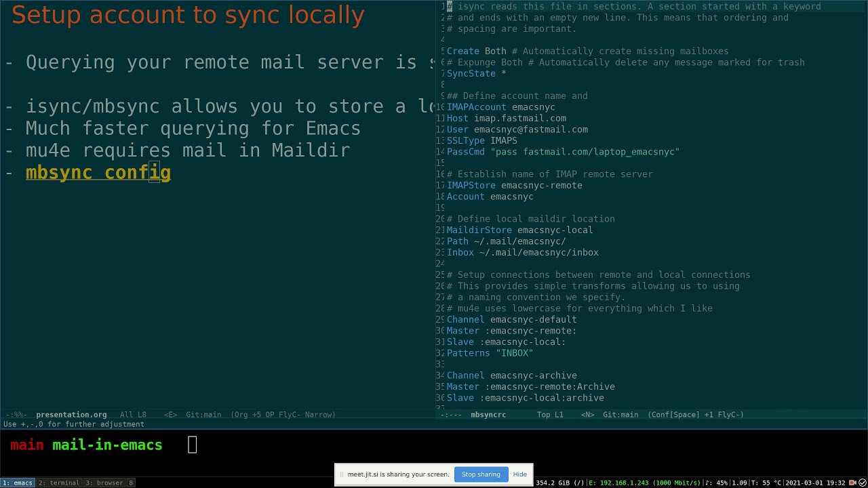Viewport: 868px width, 488px height.
Task: Click the network 192.168.1.243 status entry
Action: click(x=644, y=483)
